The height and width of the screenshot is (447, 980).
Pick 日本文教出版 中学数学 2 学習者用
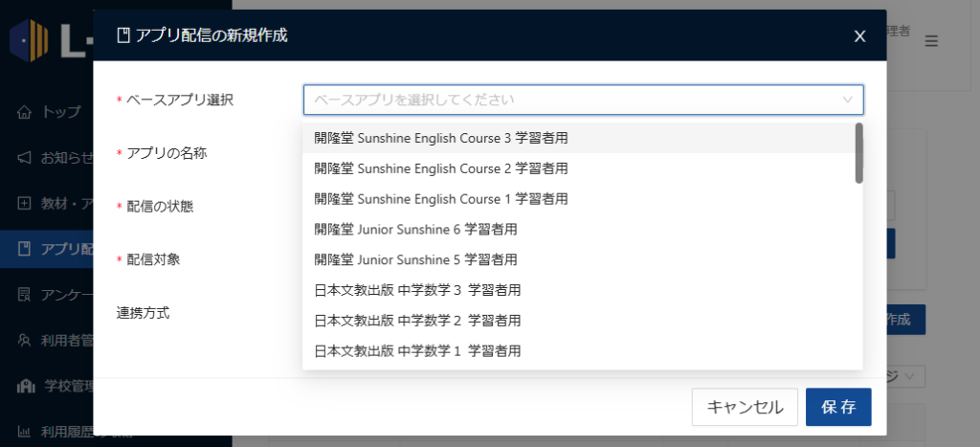click(579, 321)
